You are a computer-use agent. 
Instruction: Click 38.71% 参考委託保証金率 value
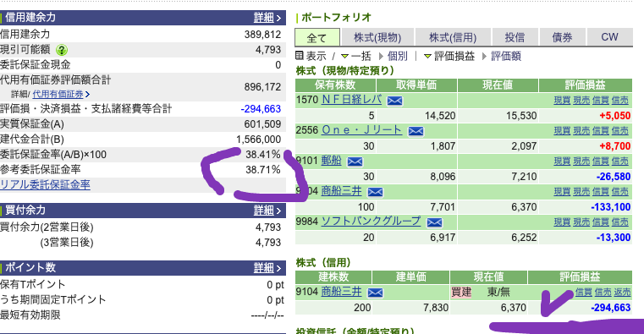(263, 170)
